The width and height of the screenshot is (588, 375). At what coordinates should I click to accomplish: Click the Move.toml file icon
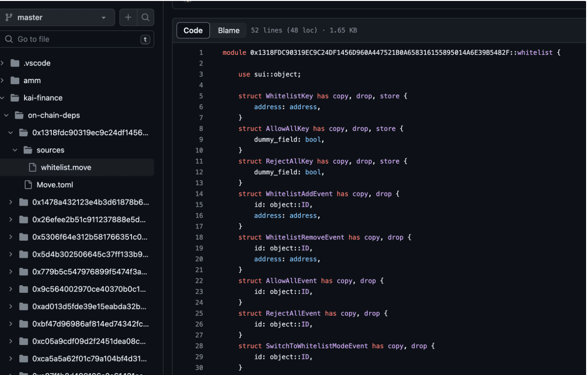(28, 185)
